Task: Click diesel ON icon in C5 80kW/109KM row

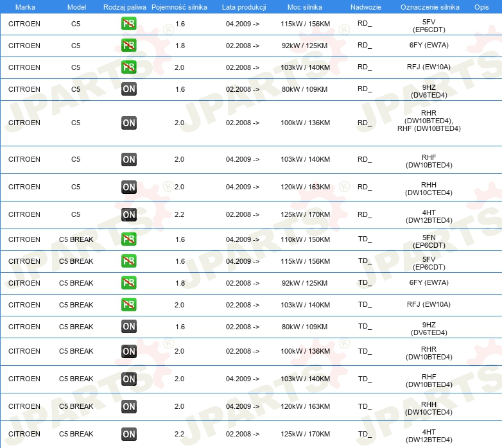Action: click(x=128, y=89)
